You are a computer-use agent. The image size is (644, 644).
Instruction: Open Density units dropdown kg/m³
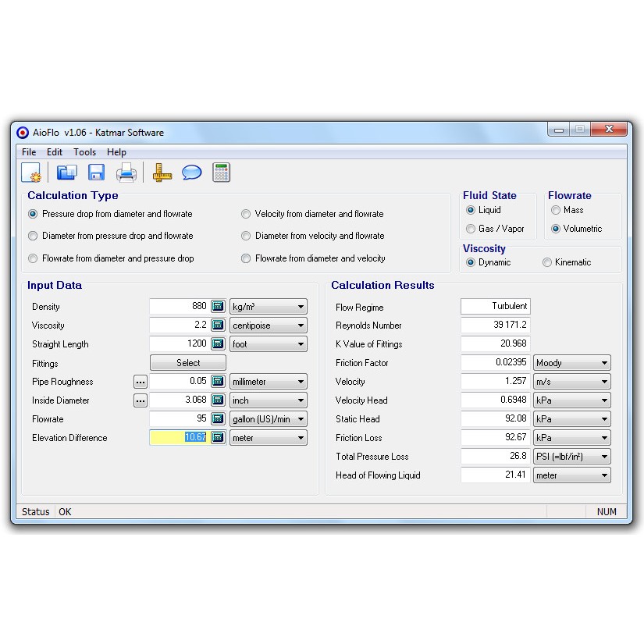269,307
